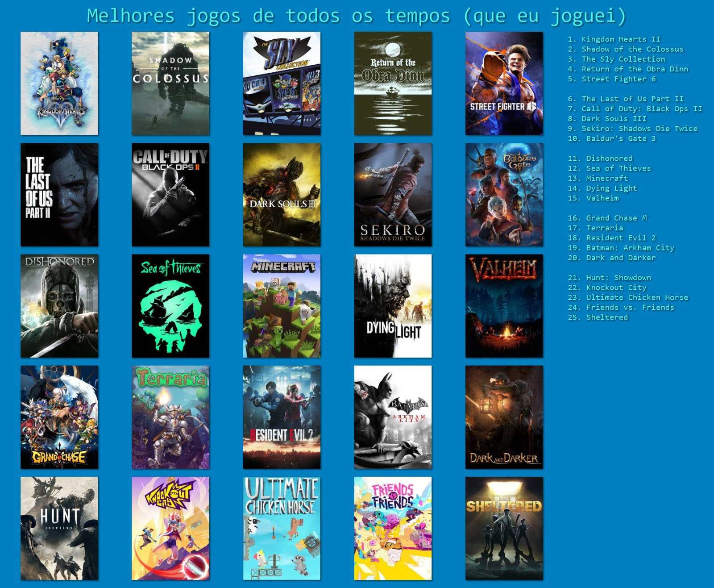Viewport: 714px width, 588px height.
Task: Select list entry '17. Terraria'
Action: [x=596, y=228]
